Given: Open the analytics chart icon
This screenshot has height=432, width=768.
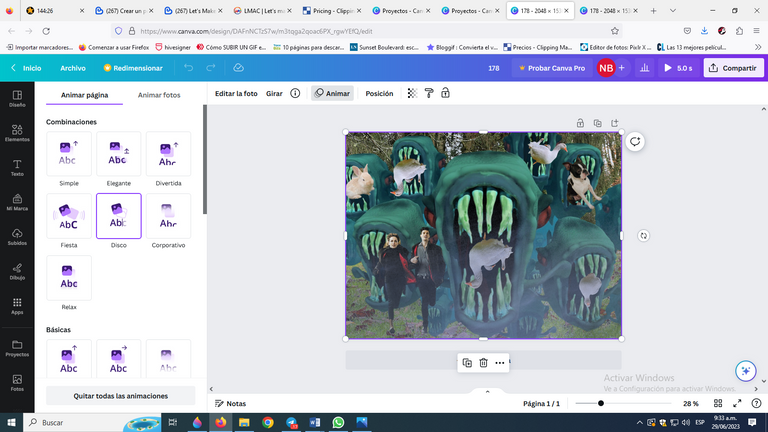Looking at the screenshot, I should pyautogui.click(x=645, y=68).
